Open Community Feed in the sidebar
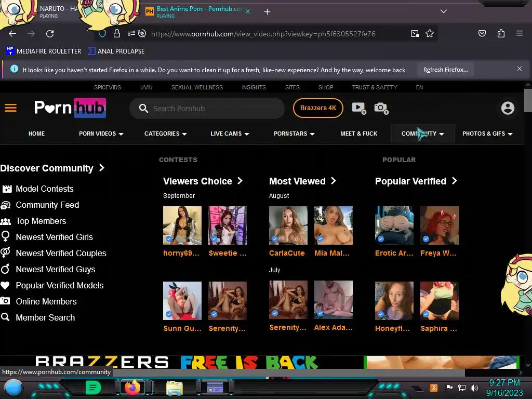This screenshot has height=399, width=532. (x=47, y=205)
